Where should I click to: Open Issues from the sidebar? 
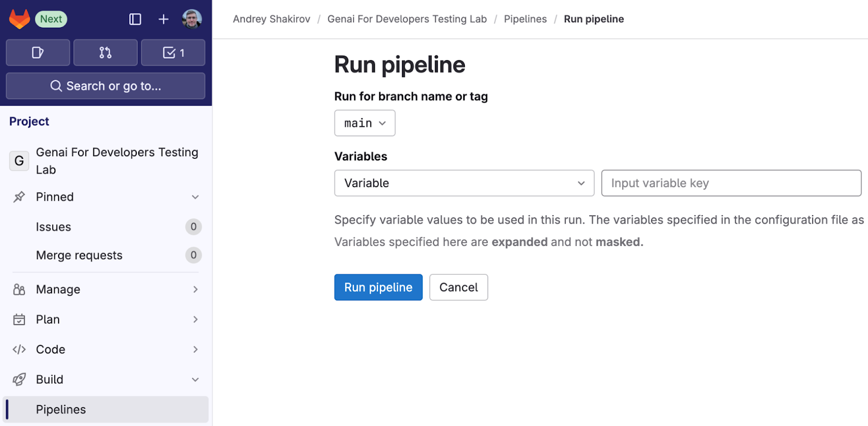pos(53,227)
